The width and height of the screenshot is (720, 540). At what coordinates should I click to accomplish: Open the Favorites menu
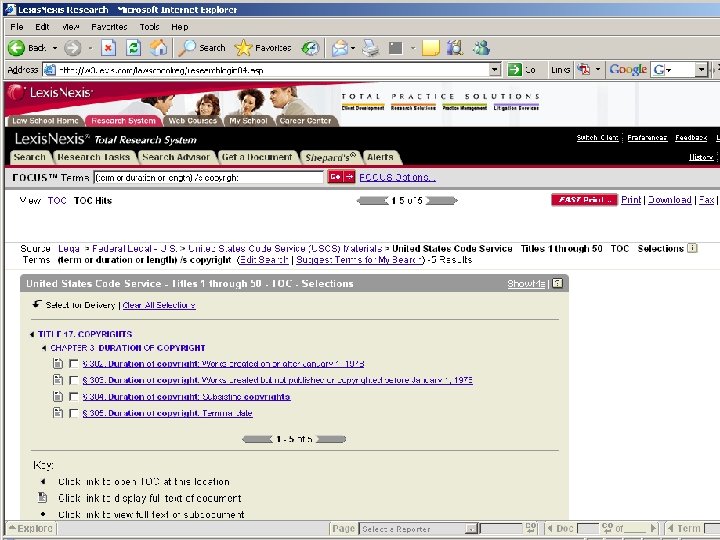click(109, 27)
